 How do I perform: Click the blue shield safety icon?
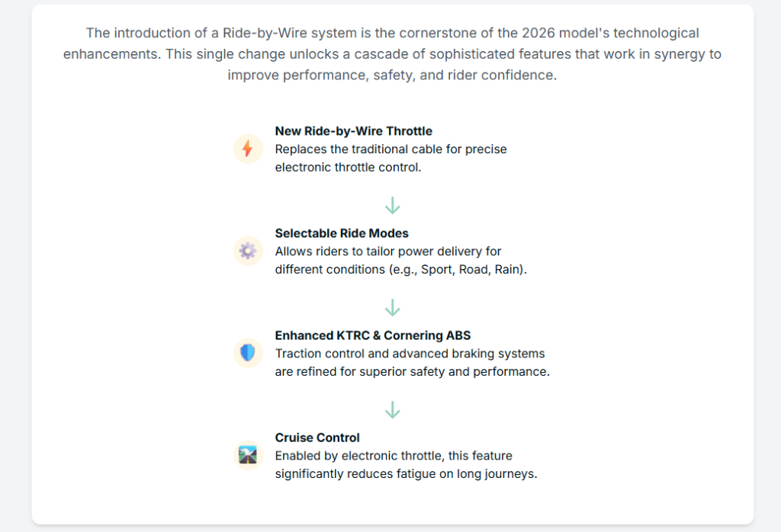point(247,353)
